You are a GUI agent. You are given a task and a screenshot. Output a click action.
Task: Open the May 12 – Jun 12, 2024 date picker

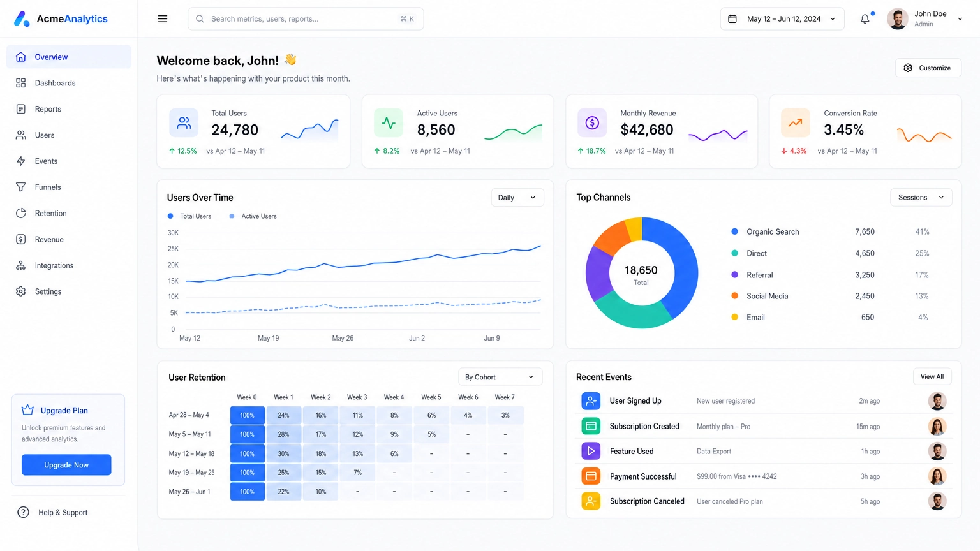point(782,19)
